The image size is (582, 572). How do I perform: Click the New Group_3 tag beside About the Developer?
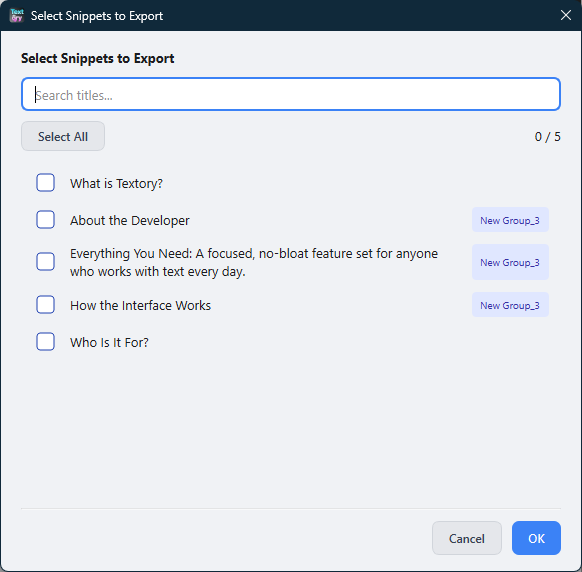tap(510, 220)
